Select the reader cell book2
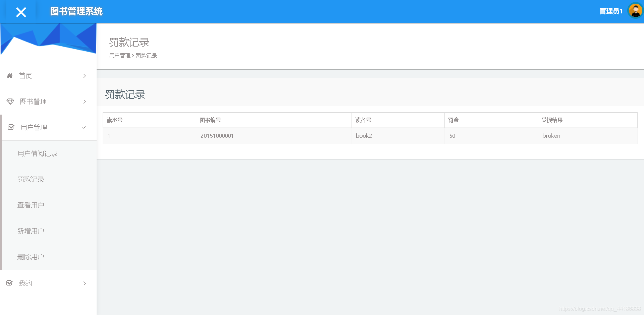 [398, 136]
